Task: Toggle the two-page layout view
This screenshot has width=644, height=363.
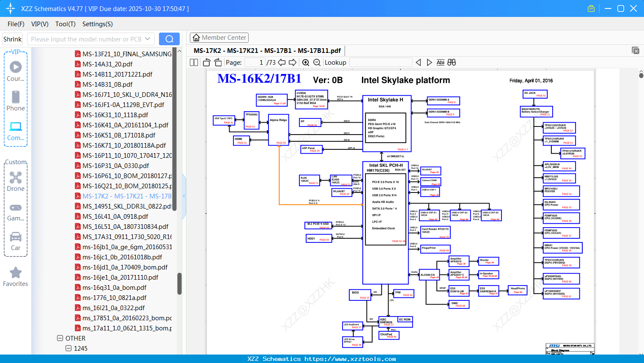Action: (x=194, y=63)
